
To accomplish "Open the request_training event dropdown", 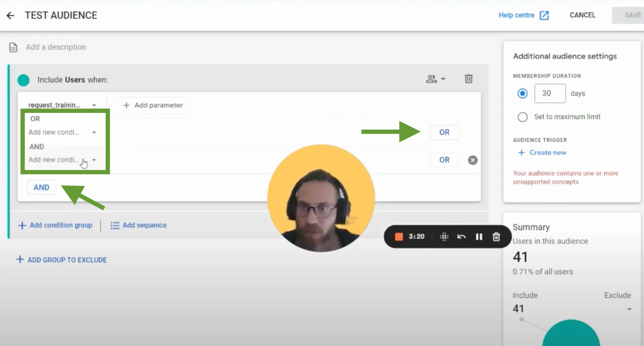I will (62, 105).
